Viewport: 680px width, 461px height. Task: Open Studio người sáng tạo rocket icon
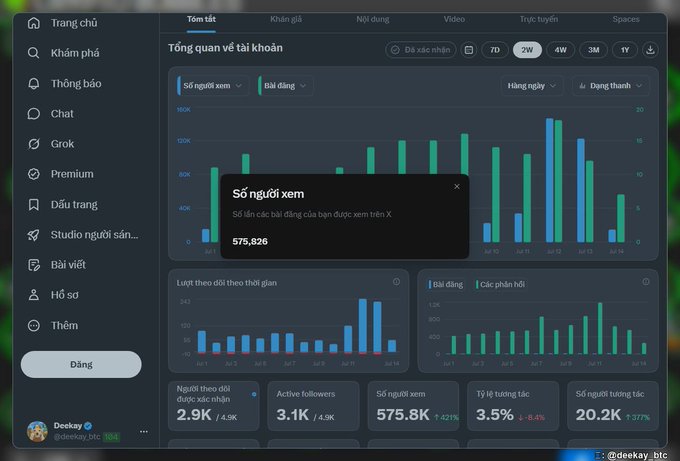[34, 235]
